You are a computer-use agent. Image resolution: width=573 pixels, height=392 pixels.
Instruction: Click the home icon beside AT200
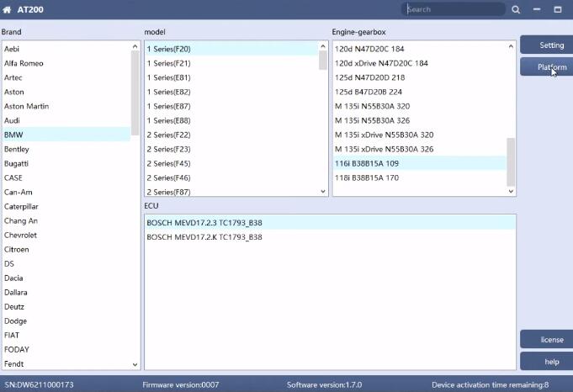(x=7, y=10)
